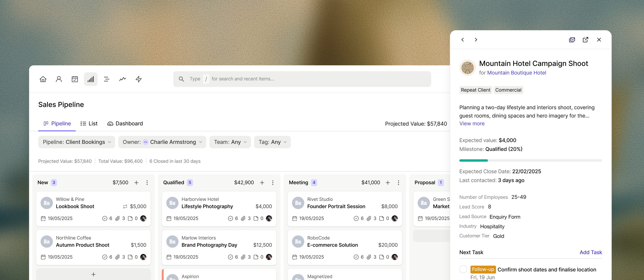This screenshot has height=280, width=644.
Task: Open Qualified column options menu
Action: (273, 183)
